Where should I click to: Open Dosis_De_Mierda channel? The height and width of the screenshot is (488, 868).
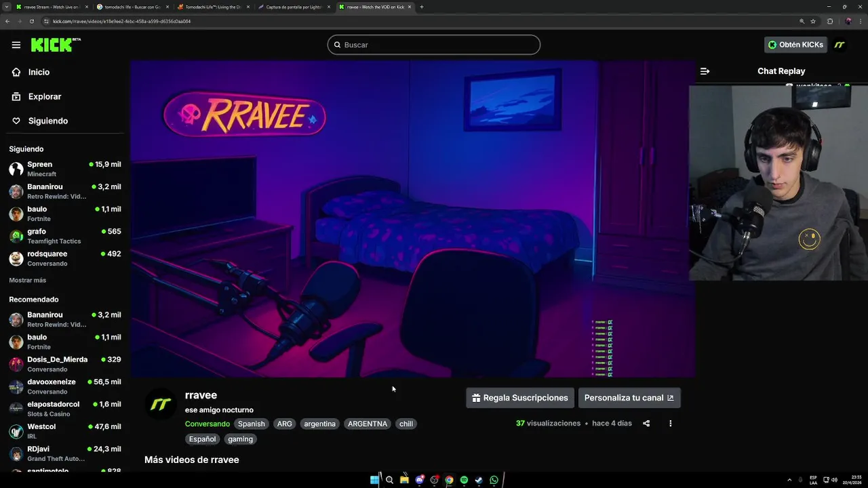(x=64, y=364)
